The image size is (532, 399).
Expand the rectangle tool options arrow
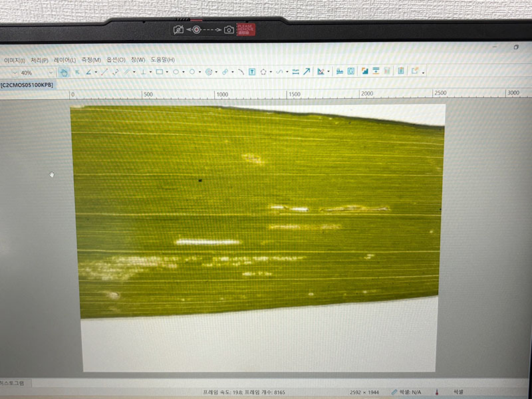click(167, 72)
